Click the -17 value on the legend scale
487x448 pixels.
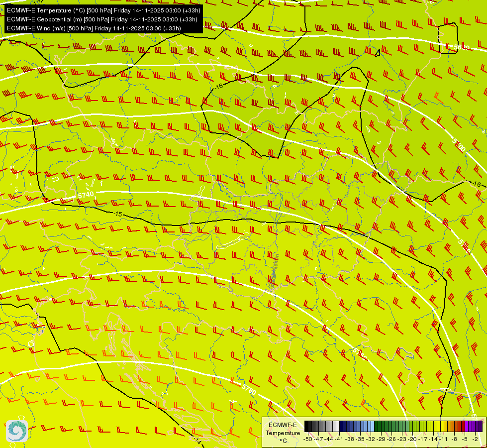tap(423, 439)
